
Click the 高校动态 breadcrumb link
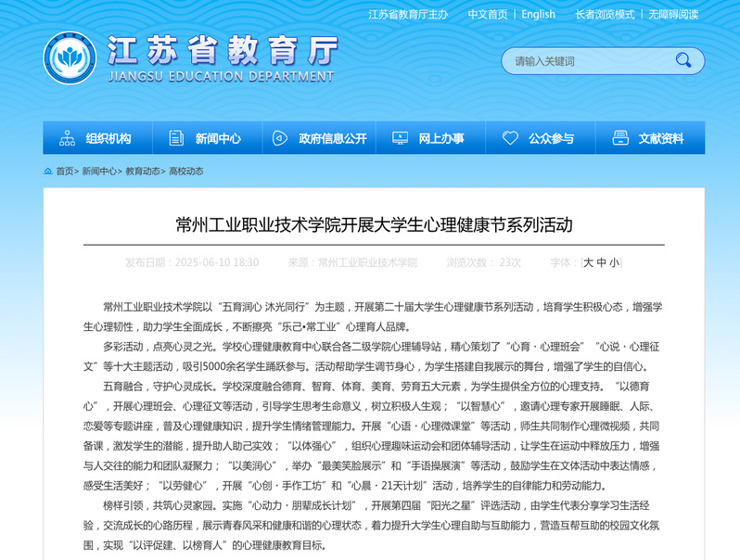185,172
